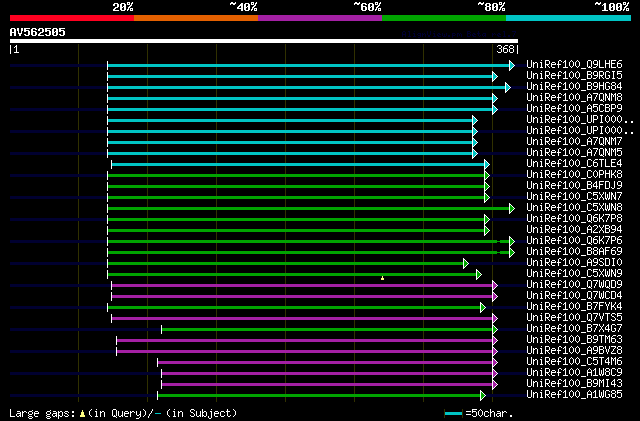Choose the UniRef100_B9TM63 subject name

574,340
